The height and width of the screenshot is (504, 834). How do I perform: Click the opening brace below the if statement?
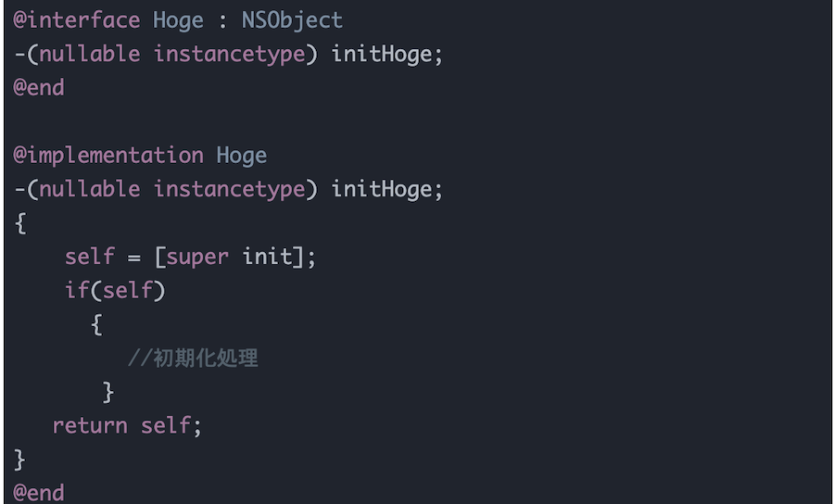click(x=96, y=324)
